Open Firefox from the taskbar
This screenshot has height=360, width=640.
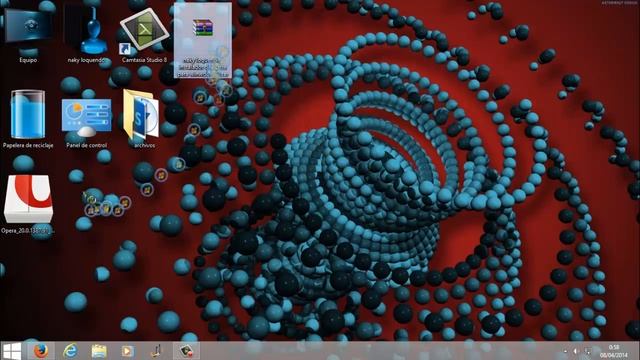[40, 351]
